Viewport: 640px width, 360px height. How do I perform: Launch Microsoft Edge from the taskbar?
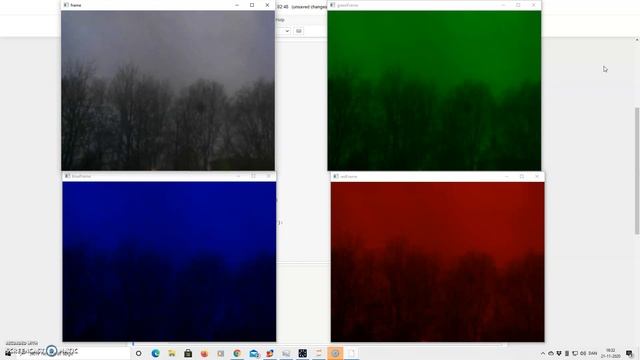156,353
